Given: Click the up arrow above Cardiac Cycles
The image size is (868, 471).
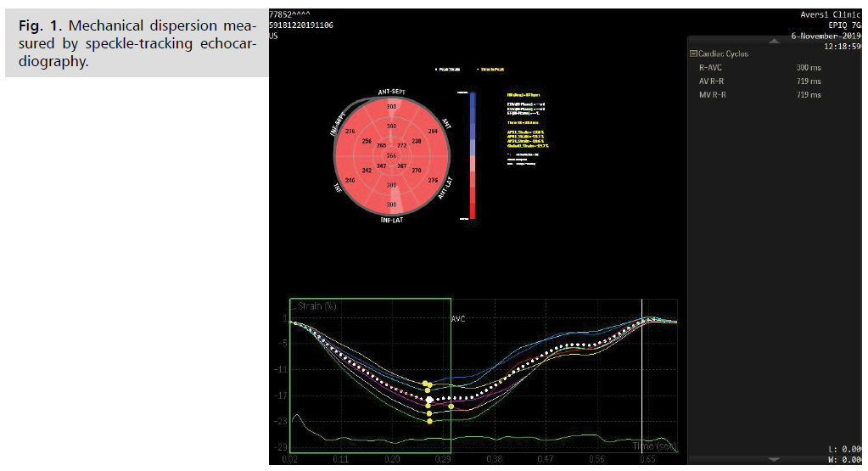Looking at the screenshot, I should click(774, 41).
